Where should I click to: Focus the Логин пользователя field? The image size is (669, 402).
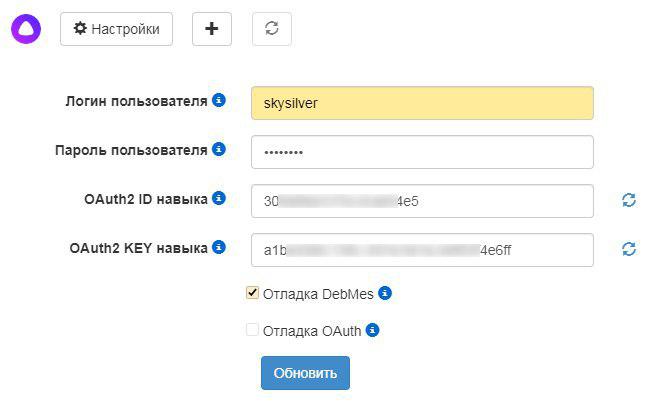(x=422, y=103)
